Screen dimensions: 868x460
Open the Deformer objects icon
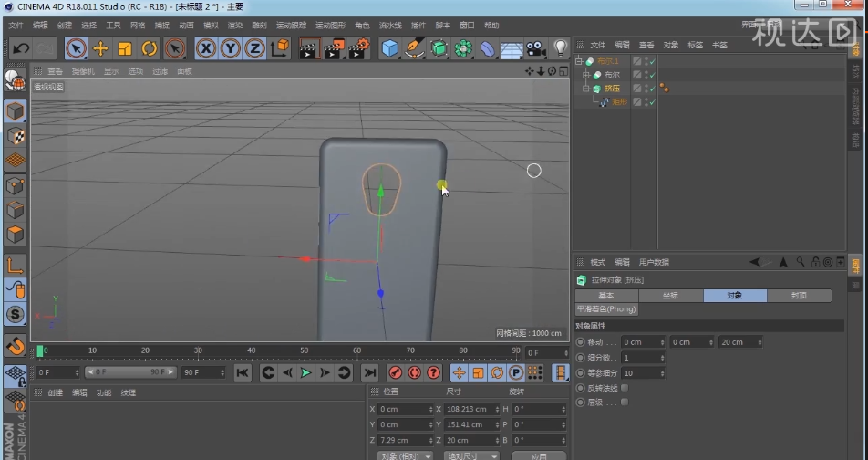(487, 48)
